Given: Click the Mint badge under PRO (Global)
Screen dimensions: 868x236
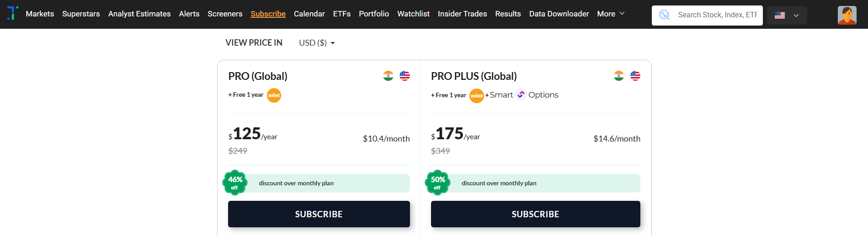Looking at the screenshot, I should tap(274, 95).
